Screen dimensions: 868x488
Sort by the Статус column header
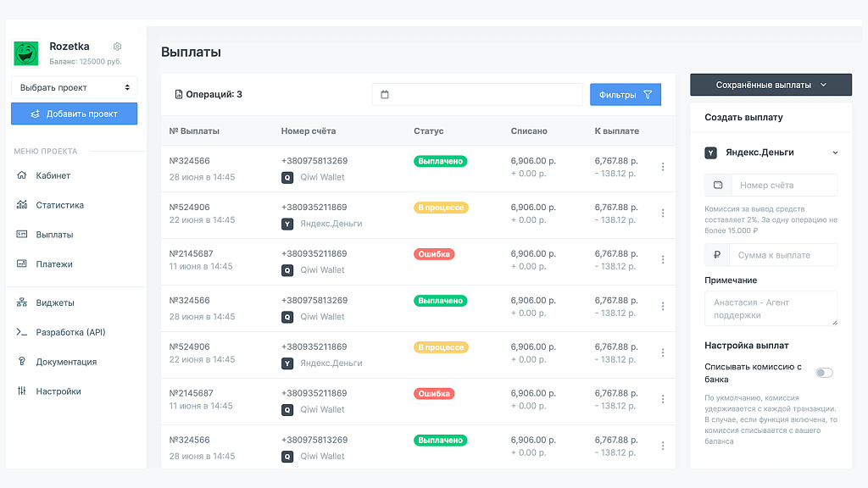click(x=428, y=131)
